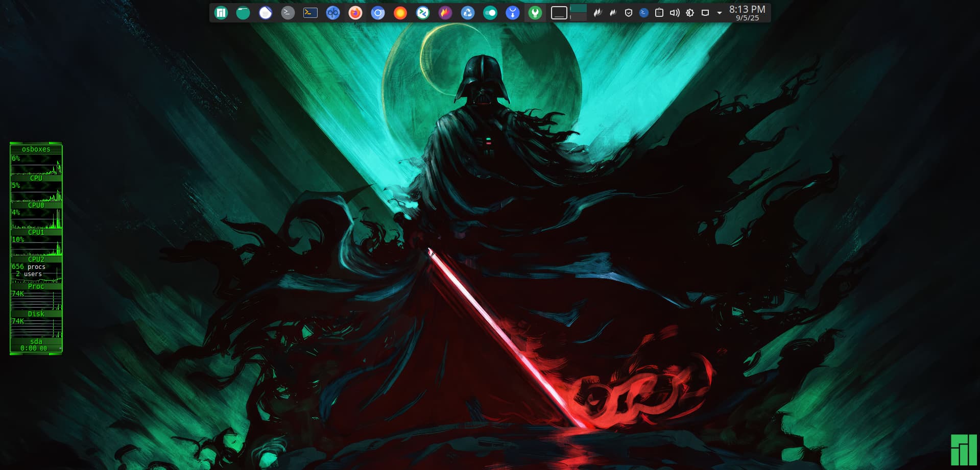Launch the Chromium browser icon
Screen dimensions: 980x470
tap(378, 13)
